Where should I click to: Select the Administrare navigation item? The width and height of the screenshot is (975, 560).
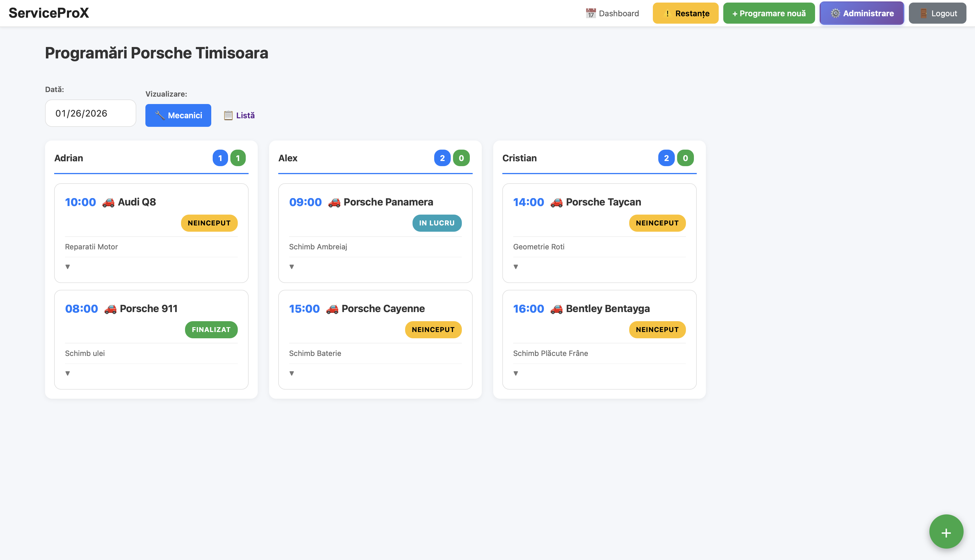(862, 13)
